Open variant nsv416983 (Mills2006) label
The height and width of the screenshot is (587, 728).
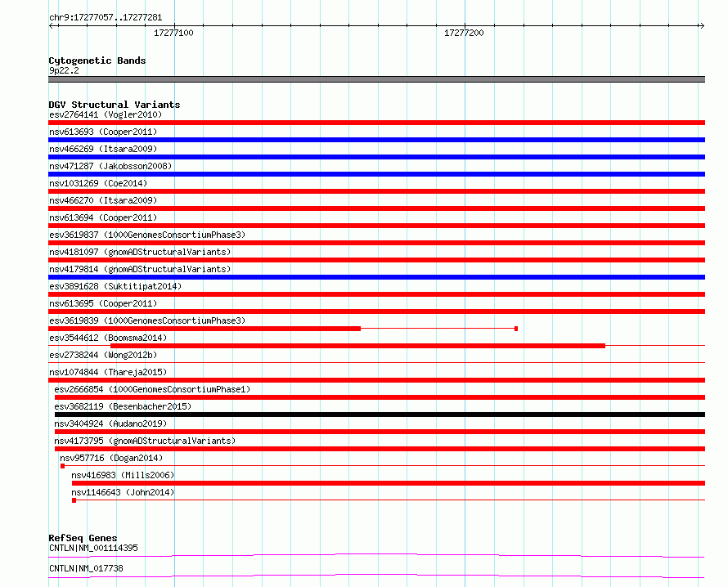[123, 475]
